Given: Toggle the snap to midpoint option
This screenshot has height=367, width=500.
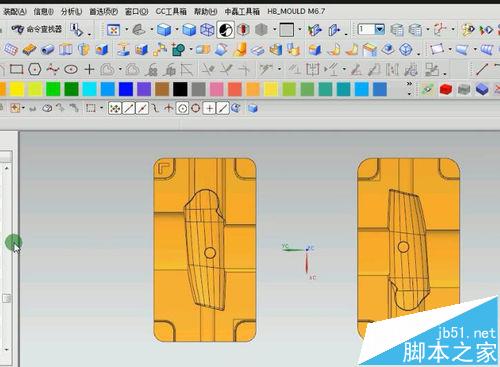Looking at the screenshot, I should 142,108.
